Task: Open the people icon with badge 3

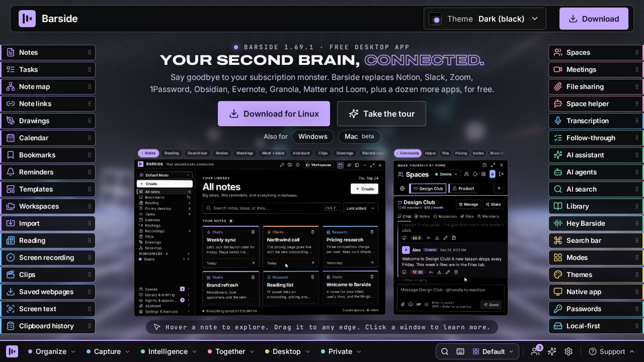Action: [536, 351]
